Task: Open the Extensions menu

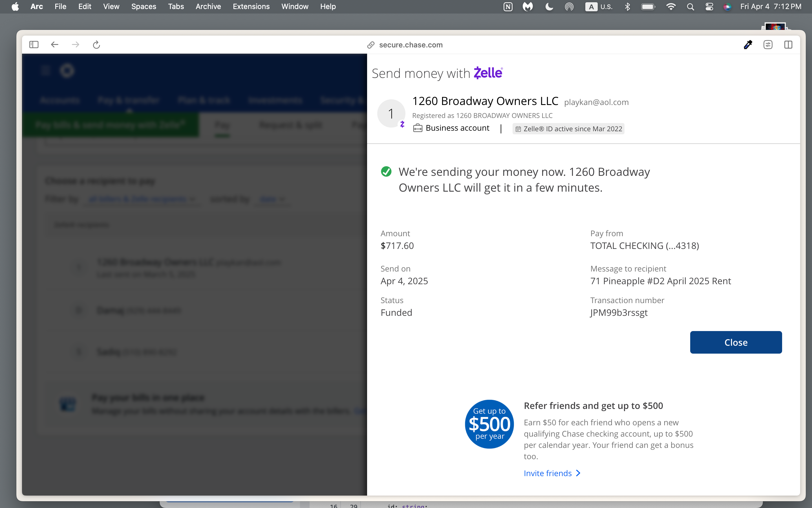Action: [251, 7]
